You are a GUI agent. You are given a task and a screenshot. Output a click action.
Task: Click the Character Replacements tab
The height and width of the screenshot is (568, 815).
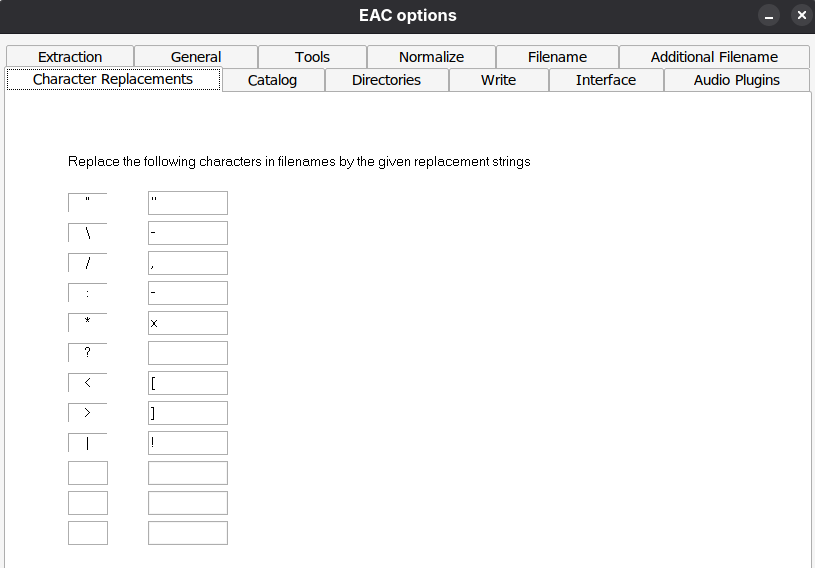113,79
